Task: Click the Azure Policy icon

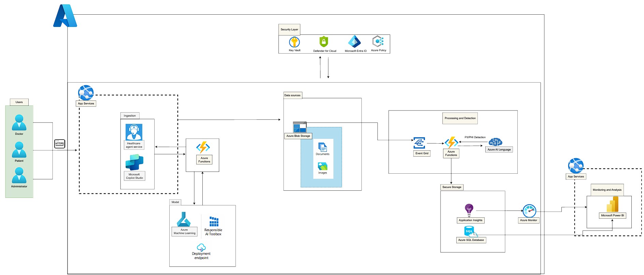Action: click(x=378, y=41)
